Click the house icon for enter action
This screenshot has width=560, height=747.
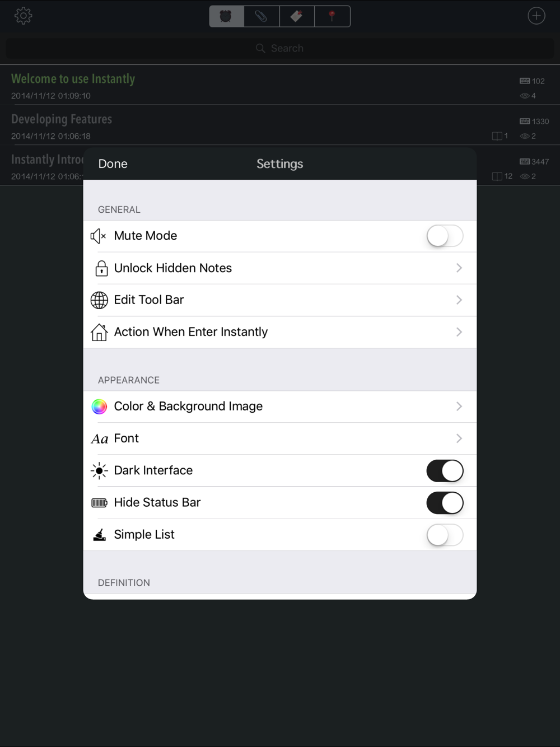[99, 332]
